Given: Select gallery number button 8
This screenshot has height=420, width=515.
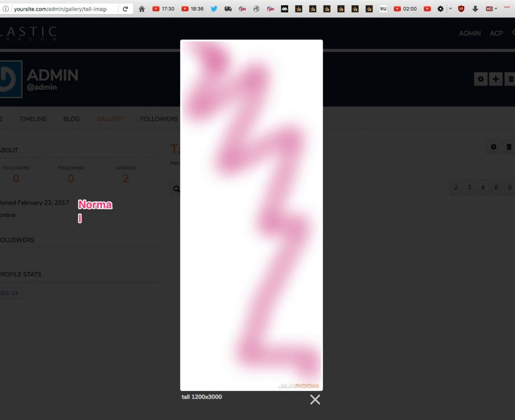Looking at the screenshot, I should pos(510,187).
